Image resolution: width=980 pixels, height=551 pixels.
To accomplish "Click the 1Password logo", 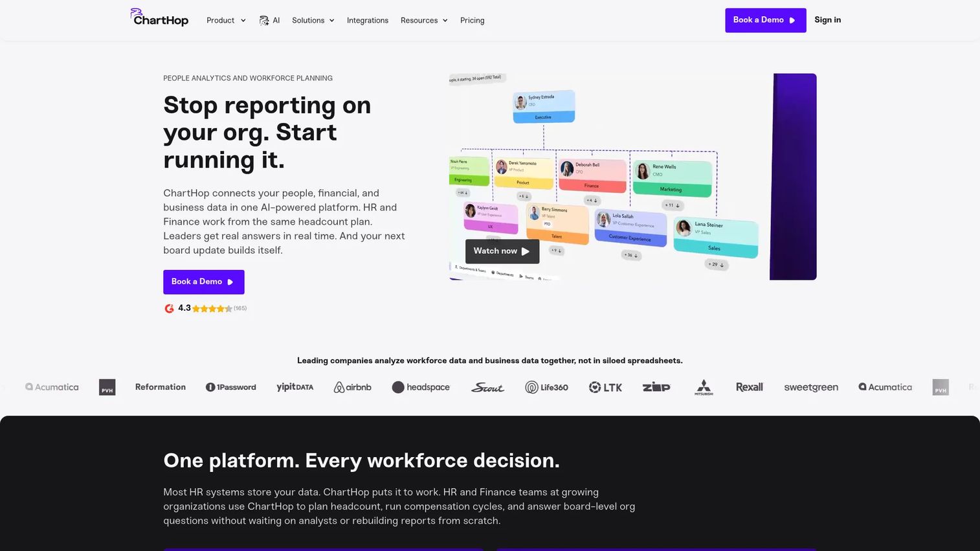I will (231, 387).
